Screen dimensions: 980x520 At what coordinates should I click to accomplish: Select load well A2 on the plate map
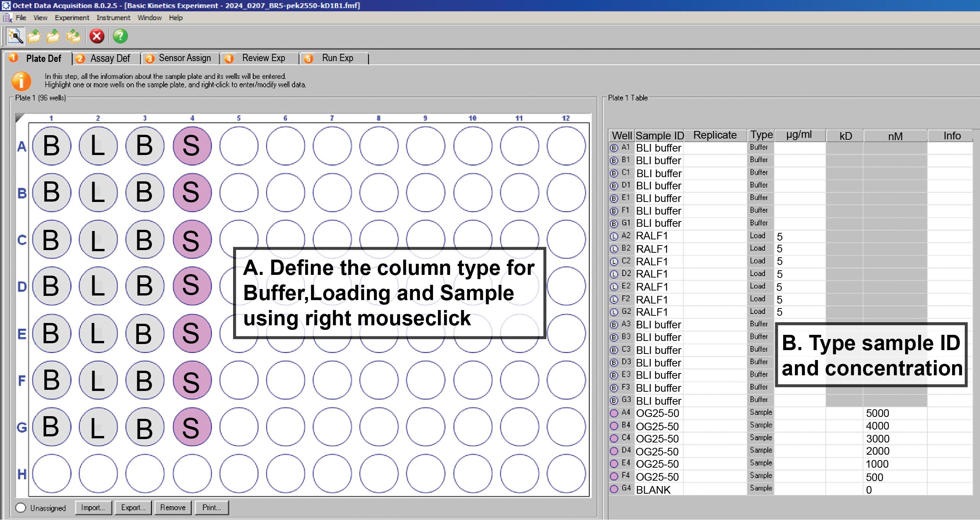point(98,146)
